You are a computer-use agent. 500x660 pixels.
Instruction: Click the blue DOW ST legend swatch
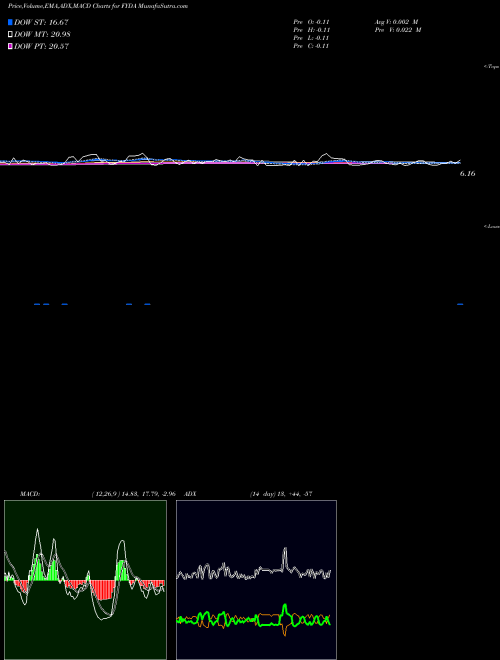pyautogui.click(x=10, y=22)
